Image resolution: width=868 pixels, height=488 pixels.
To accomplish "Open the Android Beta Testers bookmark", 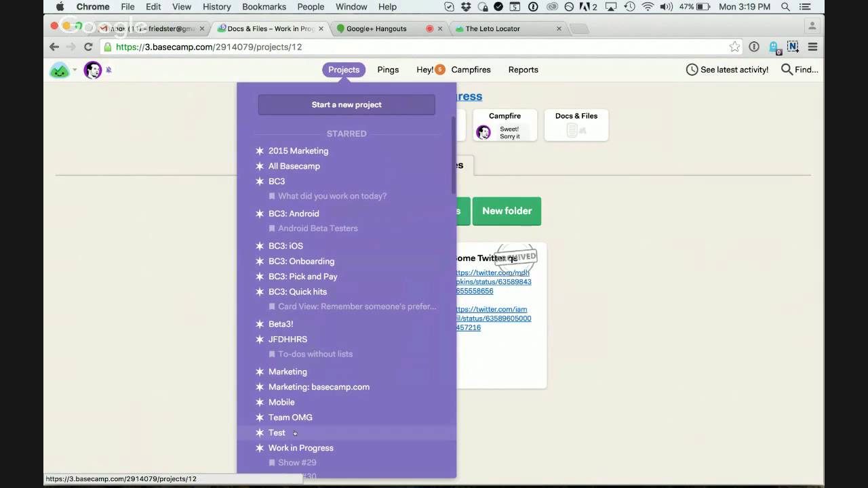I will 318,228.
